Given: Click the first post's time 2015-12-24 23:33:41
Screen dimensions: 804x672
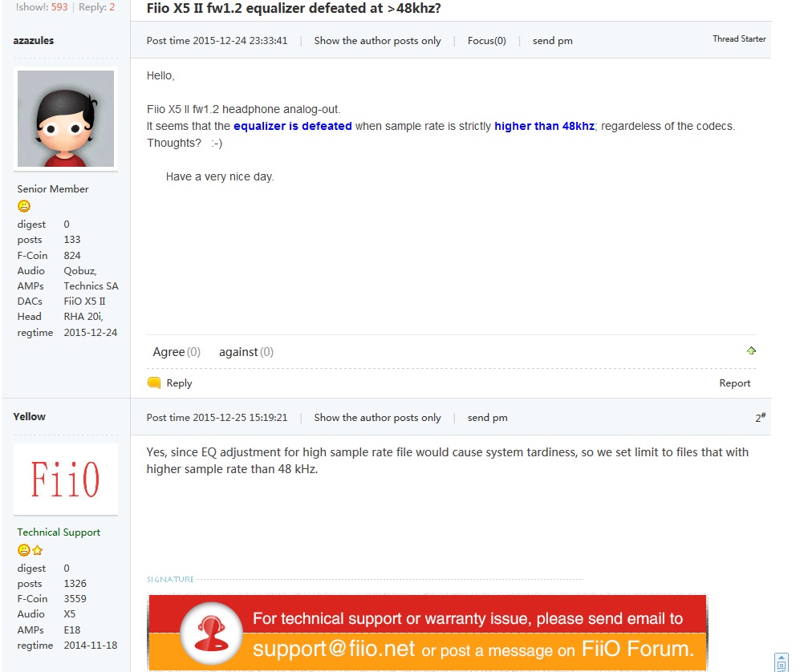Looking at the screenshot, I should (240, 40).
